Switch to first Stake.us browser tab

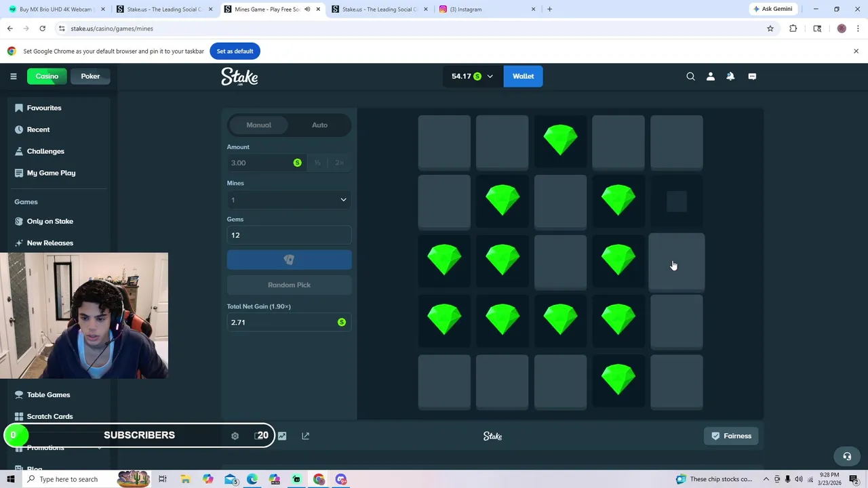(x=165, y=9)
